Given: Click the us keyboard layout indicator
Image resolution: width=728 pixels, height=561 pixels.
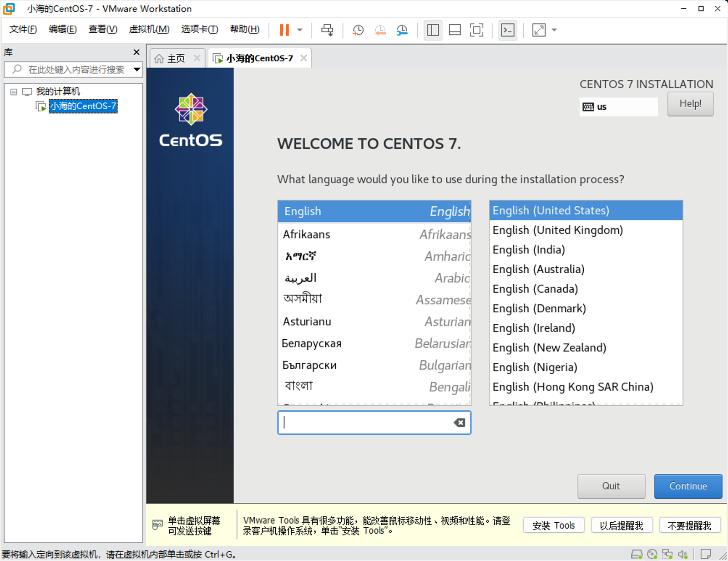Looking at the screenshot, I should (619, 107).
